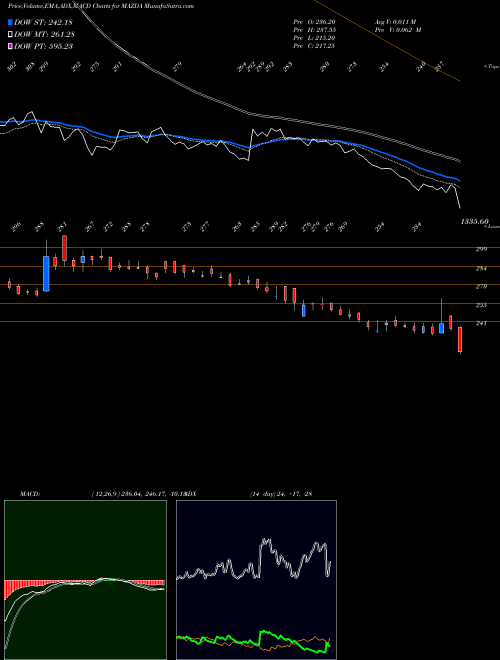Click the MACD panel title label

point(30,494)
